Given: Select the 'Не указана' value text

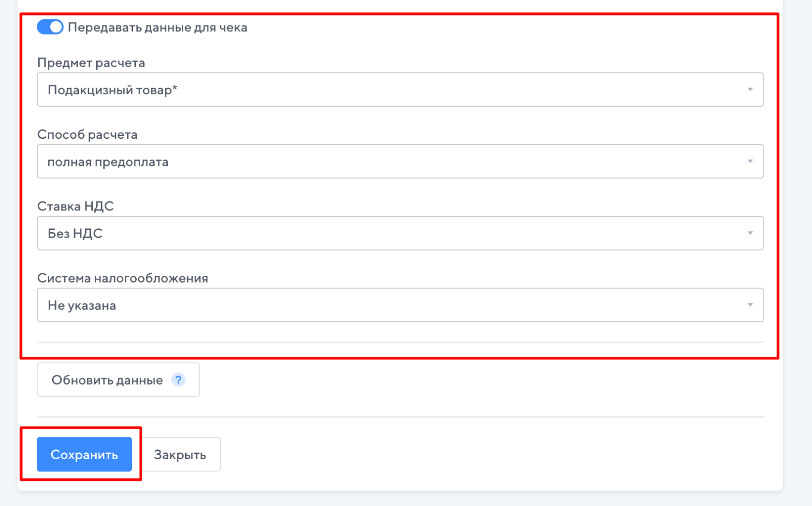Looking at the screenshot, I should tap(82, 306).
